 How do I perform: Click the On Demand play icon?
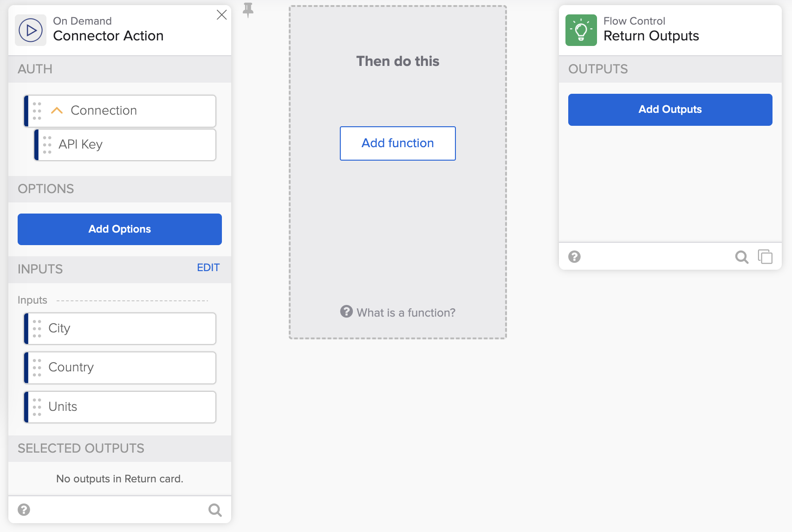click(x=31, y=30)
